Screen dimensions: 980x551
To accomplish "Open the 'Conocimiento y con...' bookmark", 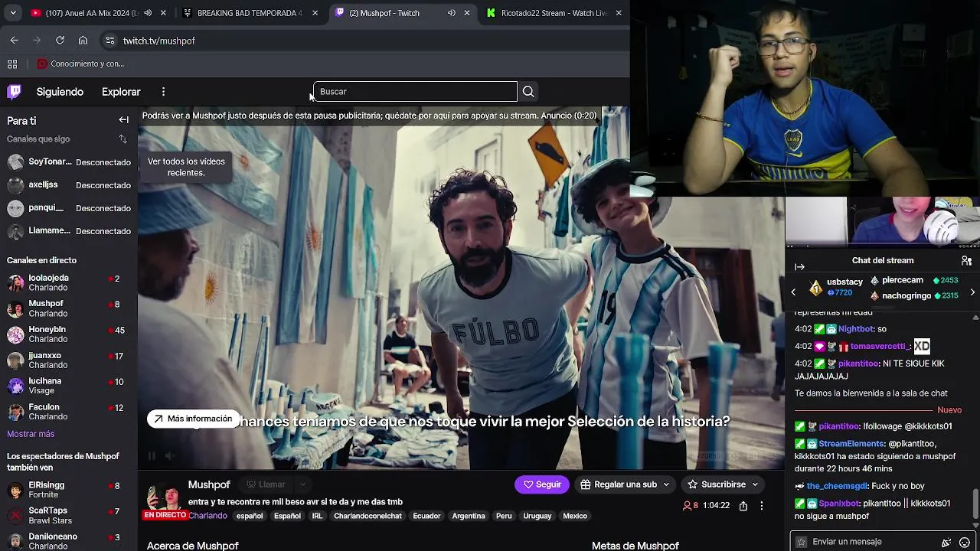I will 80,64.
